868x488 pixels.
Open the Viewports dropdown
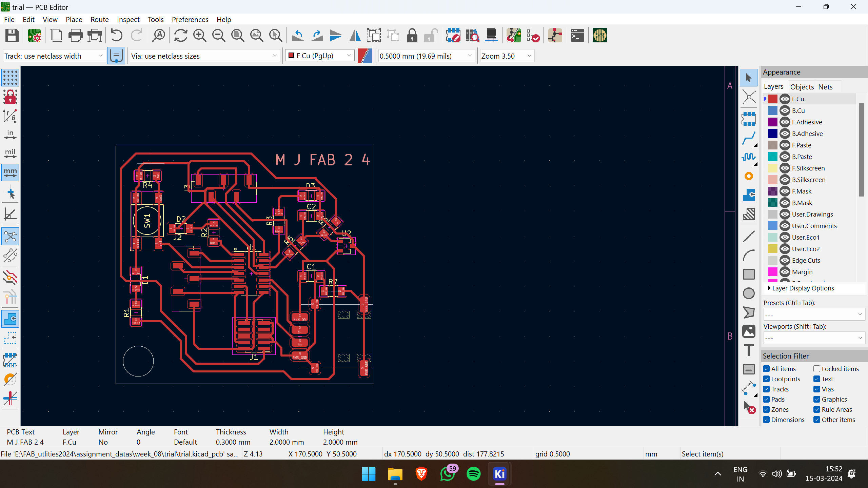[814, 338]
